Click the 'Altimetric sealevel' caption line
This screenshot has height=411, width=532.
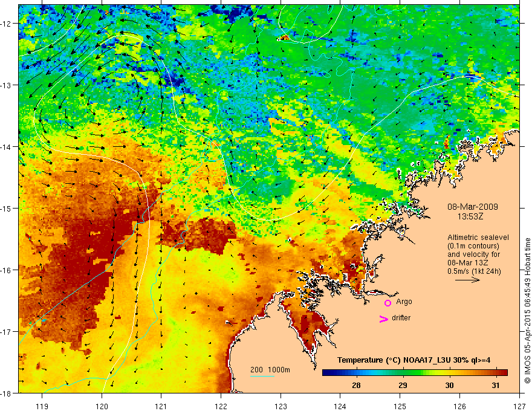[478, 238]
